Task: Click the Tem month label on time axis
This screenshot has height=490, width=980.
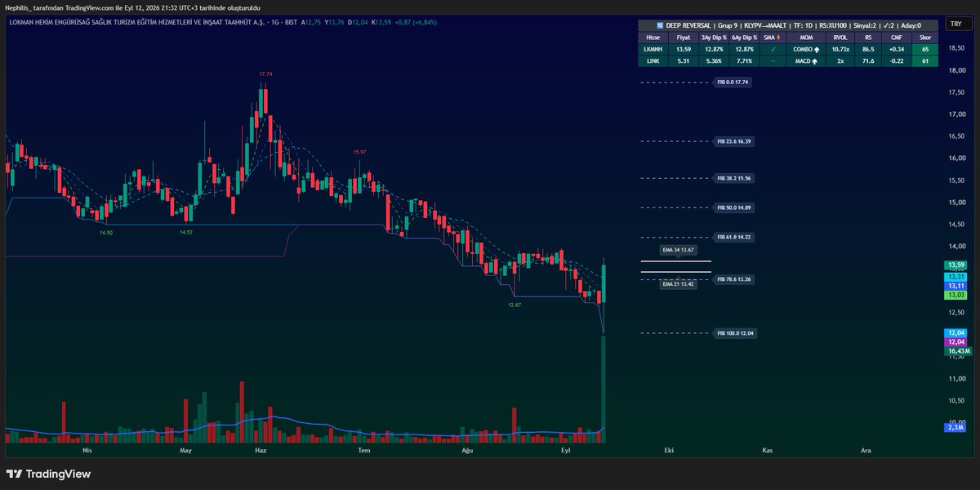Action: [365, 450]
